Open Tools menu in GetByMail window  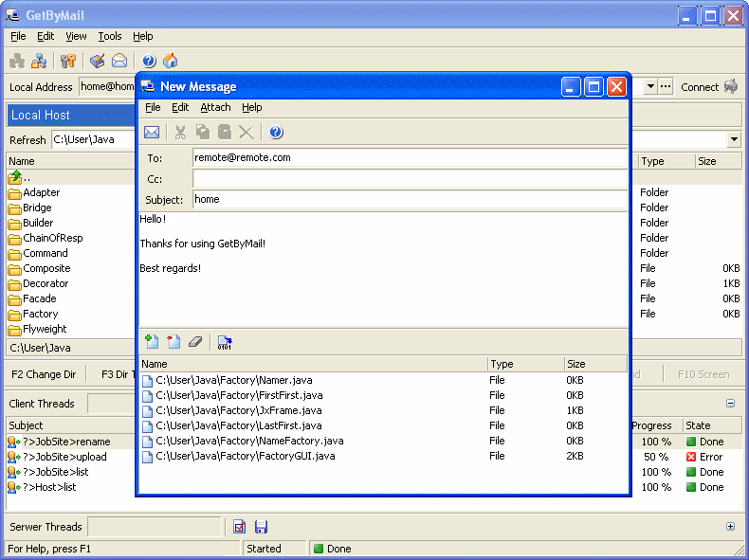click(110, 36)
